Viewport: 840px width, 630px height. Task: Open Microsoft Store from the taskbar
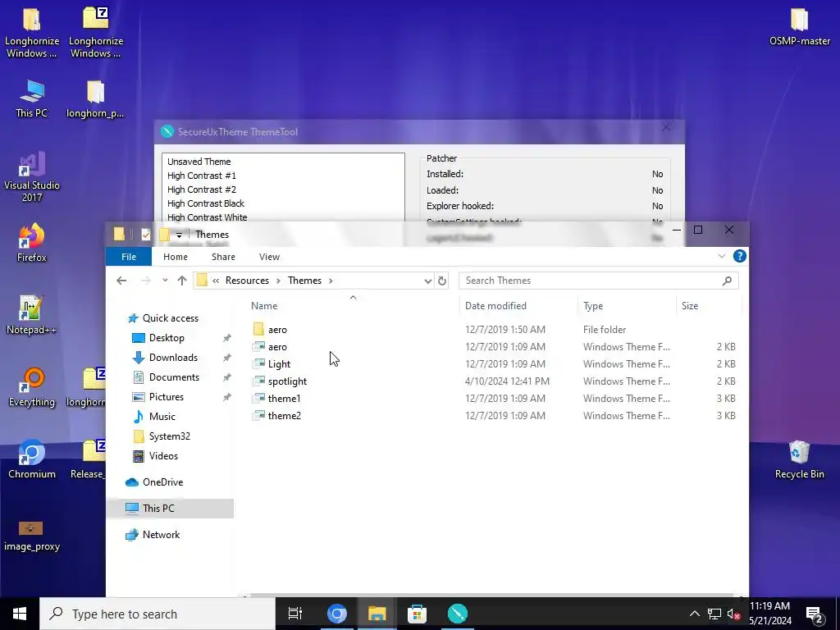[417, 614]
